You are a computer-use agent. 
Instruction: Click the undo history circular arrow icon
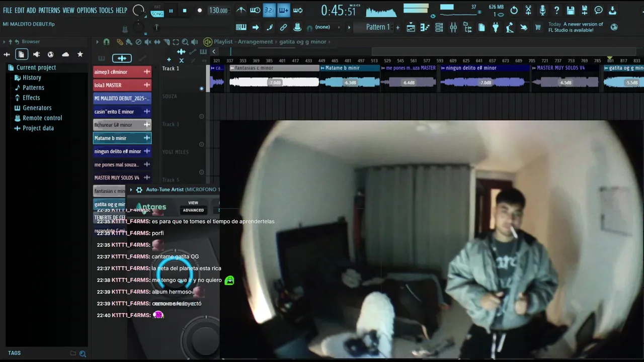pyautogui.click(x=514, y=10)
